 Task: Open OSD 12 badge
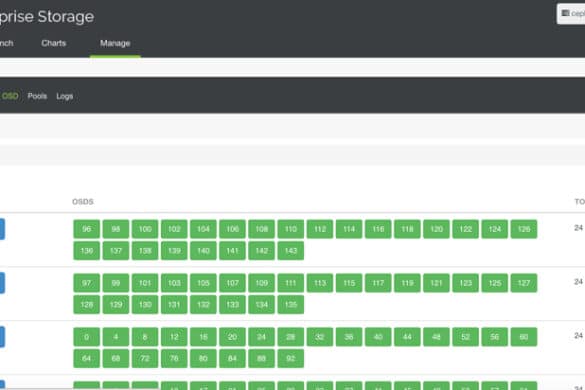click(174, 337)
